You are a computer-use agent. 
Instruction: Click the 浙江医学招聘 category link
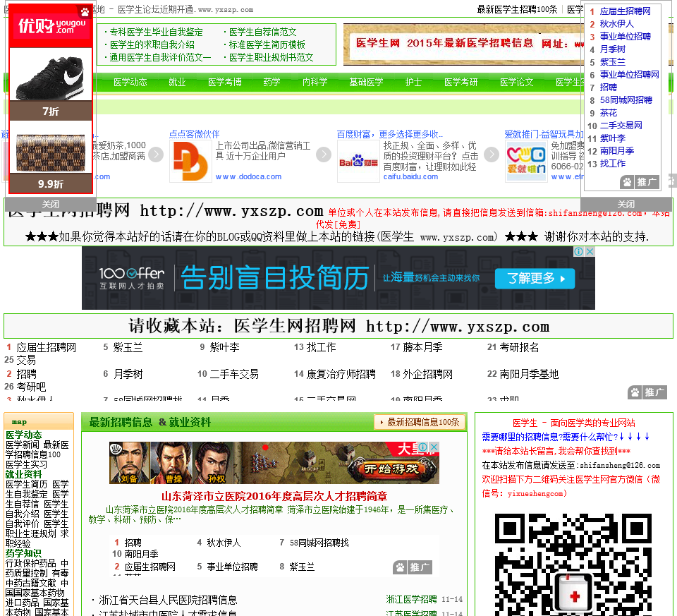pyautogui.click(x=411, y=599)
